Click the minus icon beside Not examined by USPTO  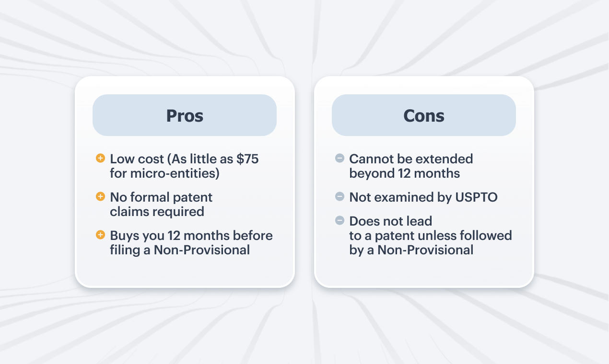tap(340, 196)
